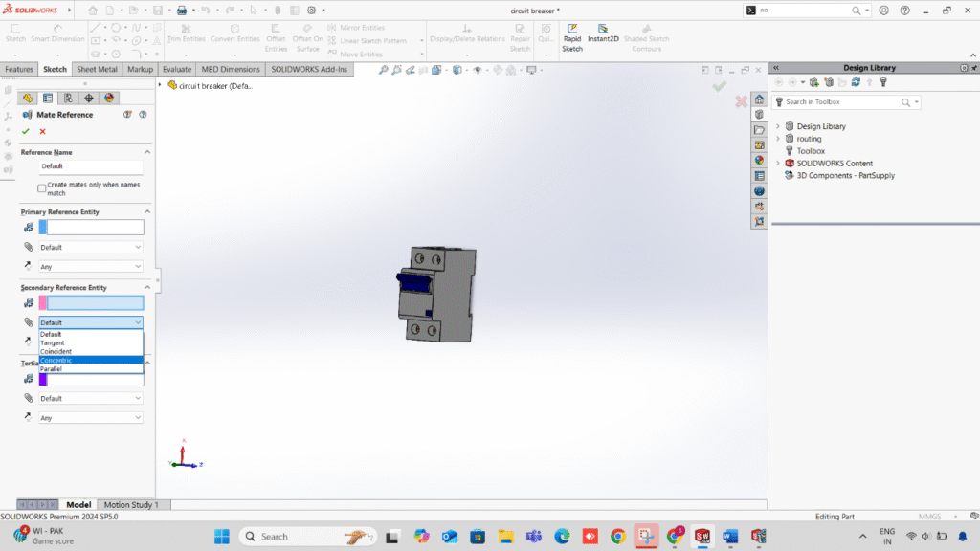Click the green OK checkmark in Mate Reference
This screenshot has height=551, width=980.
[26, 131]
